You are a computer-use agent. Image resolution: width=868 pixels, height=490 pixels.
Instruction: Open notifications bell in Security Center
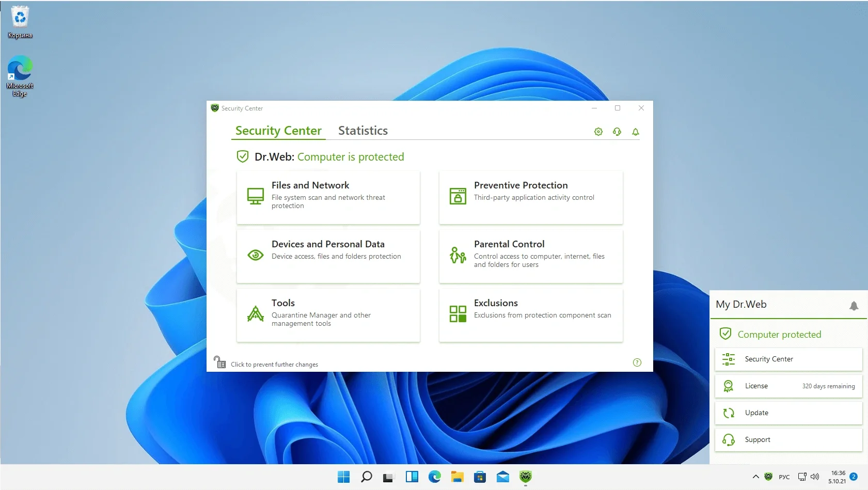click(635, 132)
